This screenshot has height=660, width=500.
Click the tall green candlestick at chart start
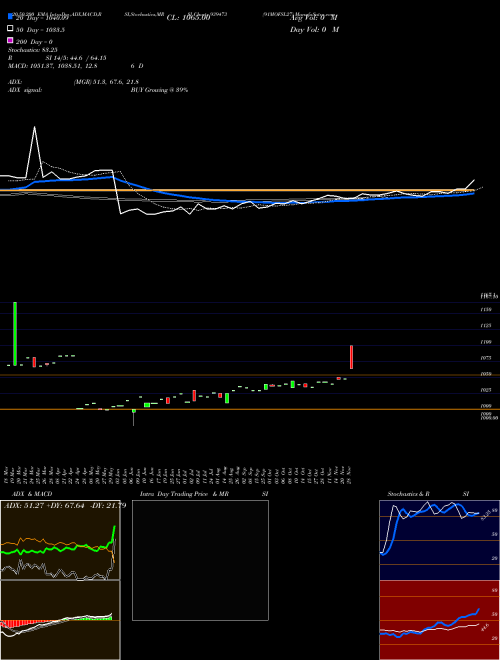pos(15,334)
